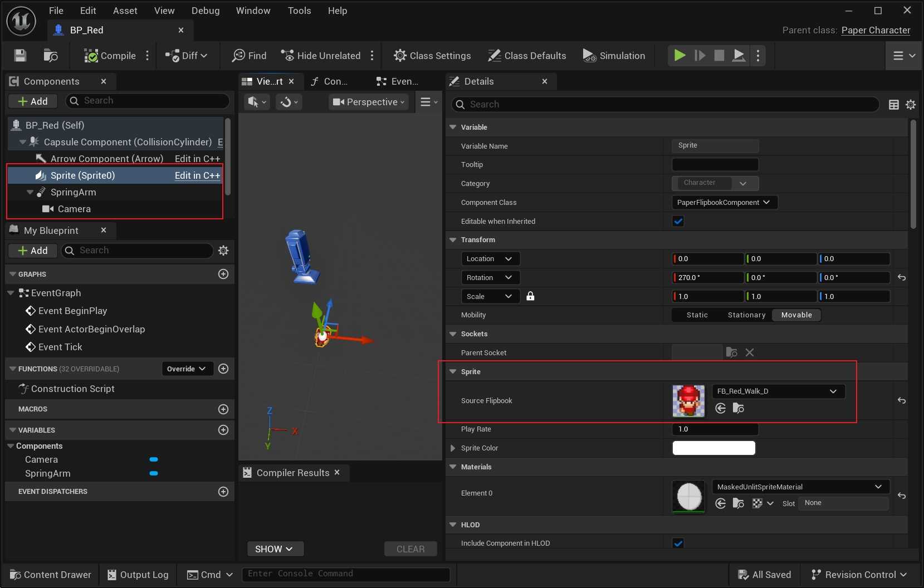Open Class Defaults
The width and height of the screenshot is (924, 588).
527,56
